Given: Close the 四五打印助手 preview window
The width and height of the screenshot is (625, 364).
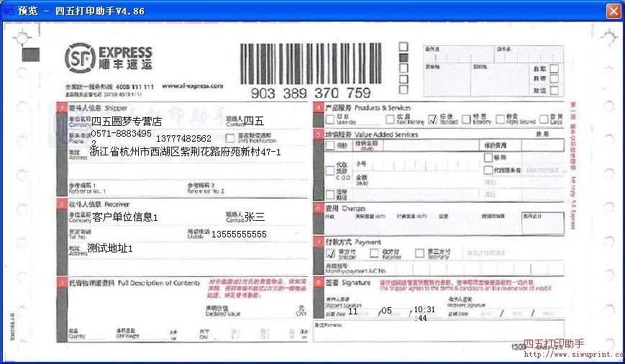Looking at the screenshot, I should click(613, 11).
